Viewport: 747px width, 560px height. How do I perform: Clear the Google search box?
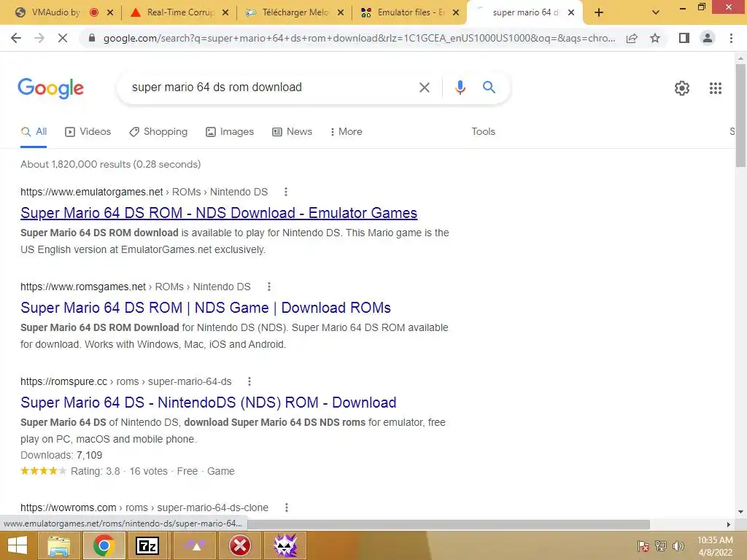(424, 87)
